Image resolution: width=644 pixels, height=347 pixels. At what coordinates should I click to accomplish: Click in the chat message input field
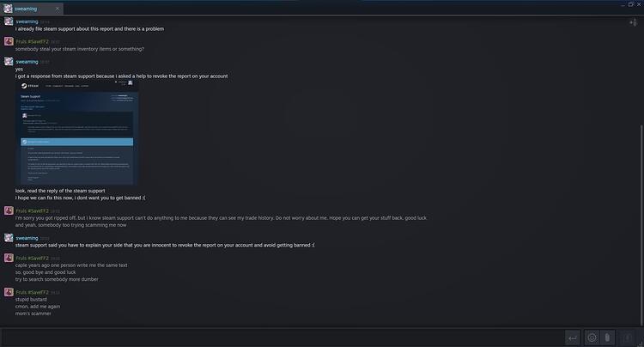282,338
